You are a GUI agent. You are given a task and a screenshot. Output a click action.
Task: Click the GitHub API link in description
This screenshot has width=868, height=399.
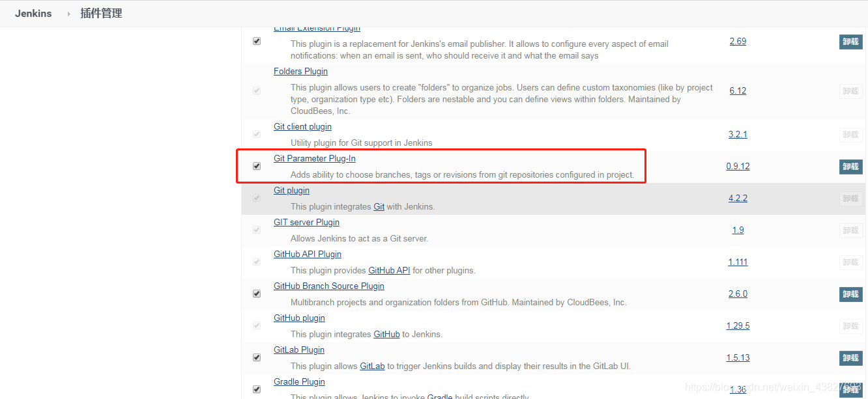click(389, 270)
